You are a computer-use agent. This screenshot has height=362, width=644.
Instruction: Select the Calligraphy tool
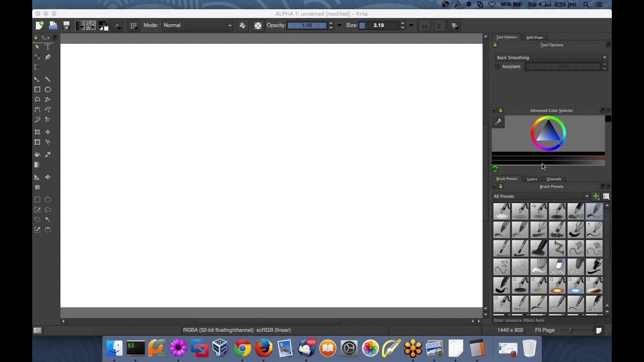click(x=48, y=57)
